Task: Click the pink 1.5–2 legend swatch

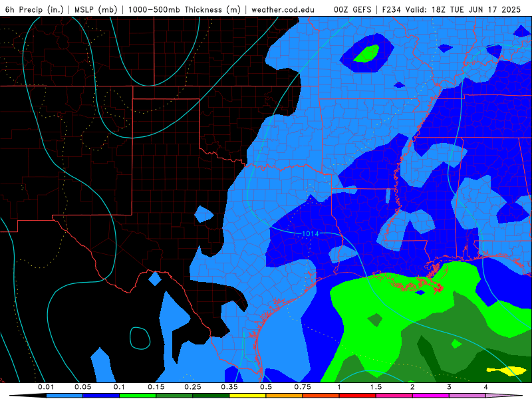Action: [x=394, y=396]
